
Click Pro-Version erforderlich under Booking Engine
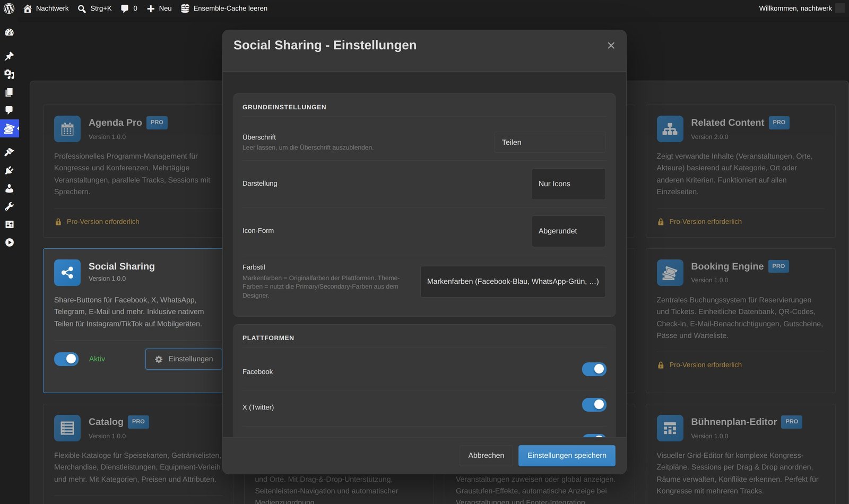pos(705,365)
